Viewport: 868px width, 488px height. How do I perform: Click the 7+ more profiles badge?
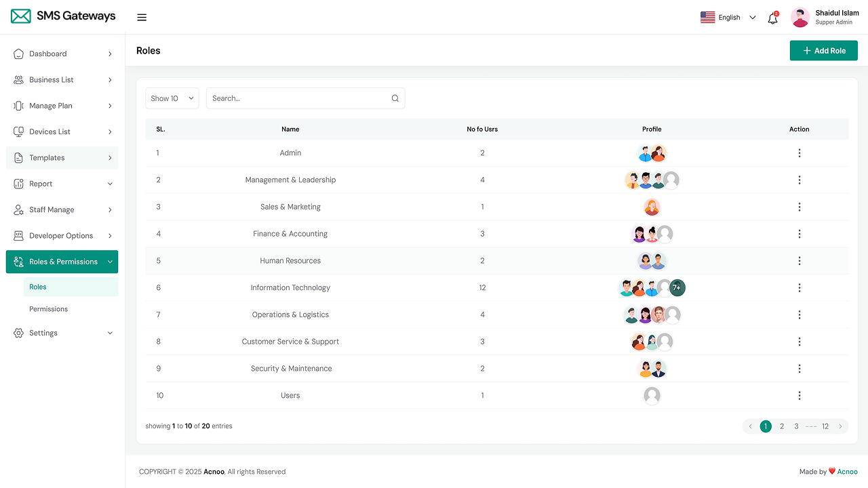(x=677, y=287)
